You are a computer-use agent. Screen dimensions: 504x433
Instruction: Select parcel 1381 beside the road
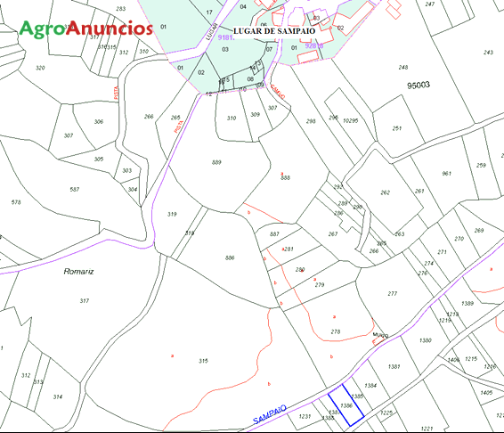point(394,366)
